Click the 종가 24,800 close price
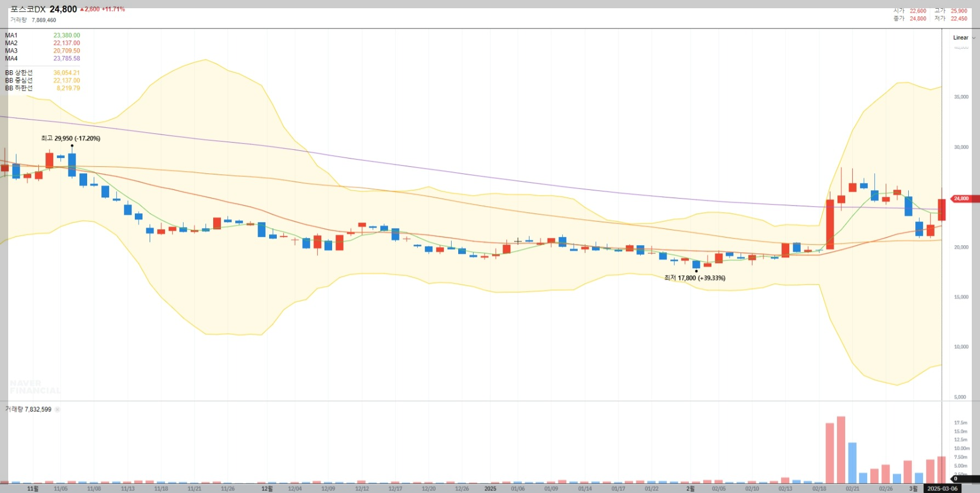This screenshot has height=493, width=980. coord(910,19)
